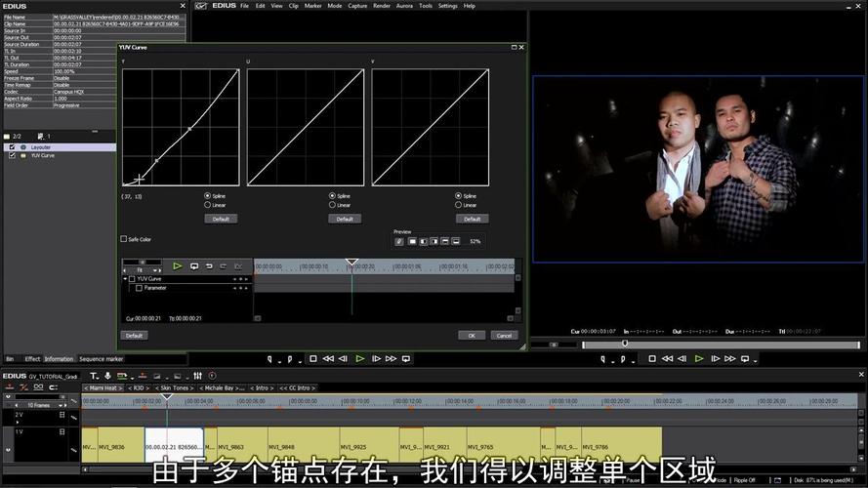The height and width of the screenshot is (488, 868).
Task: Open the File menu
Action: 244,6
